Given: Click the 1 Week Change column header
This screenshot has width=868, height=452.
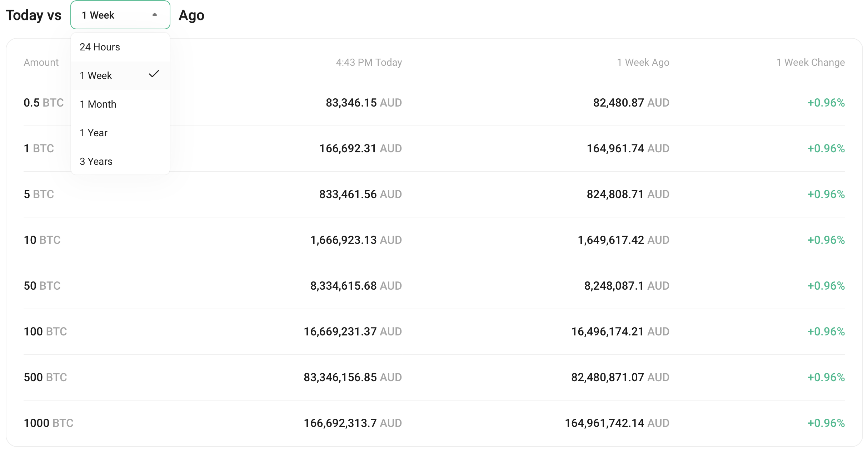Looking at the screenshot, I should point(810,62).
